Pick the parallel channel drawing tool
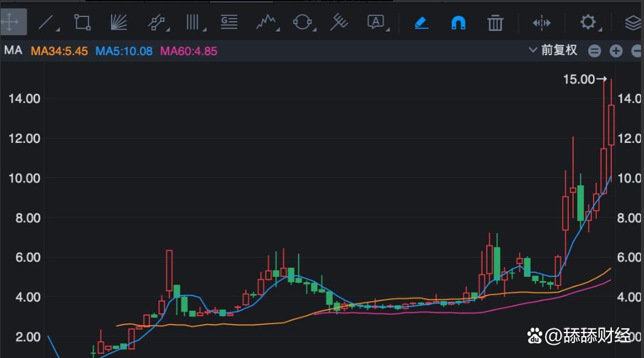The image size is (644, 358). pyautogui.click(x=156, y=23)
